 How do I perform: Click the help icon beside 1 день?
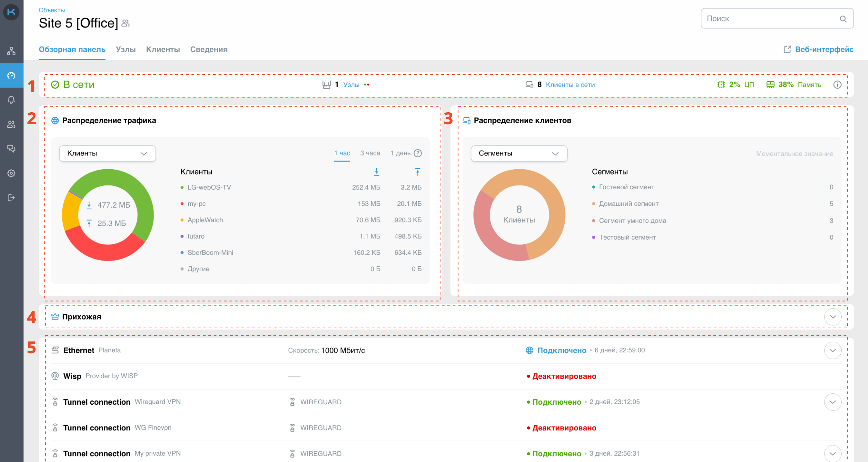pyautogui.click(x=418, y=153)
